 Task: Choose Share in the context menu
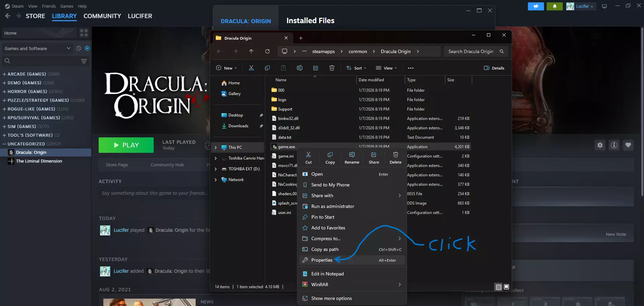click(374, 158)
